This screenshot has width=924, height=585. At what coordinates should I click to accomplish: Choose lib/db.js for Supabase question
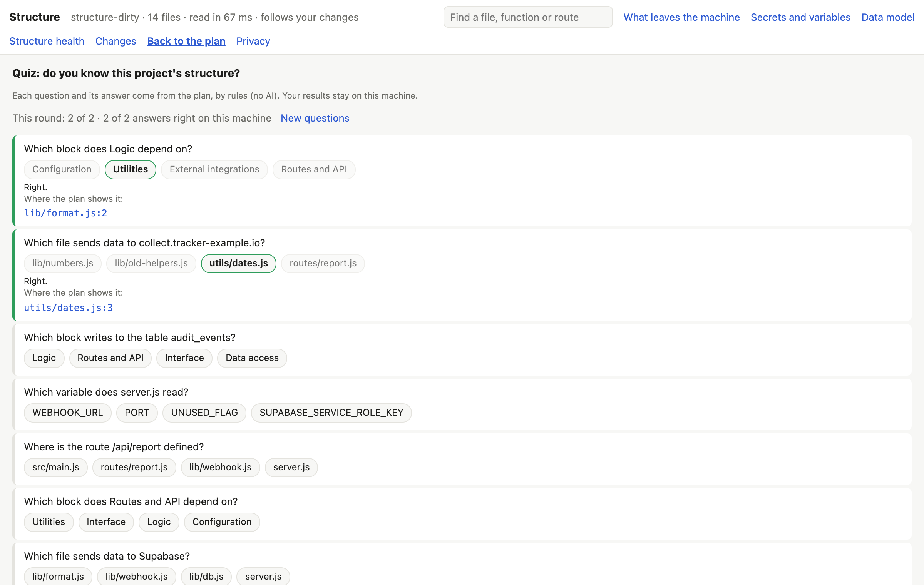(206, 576)
